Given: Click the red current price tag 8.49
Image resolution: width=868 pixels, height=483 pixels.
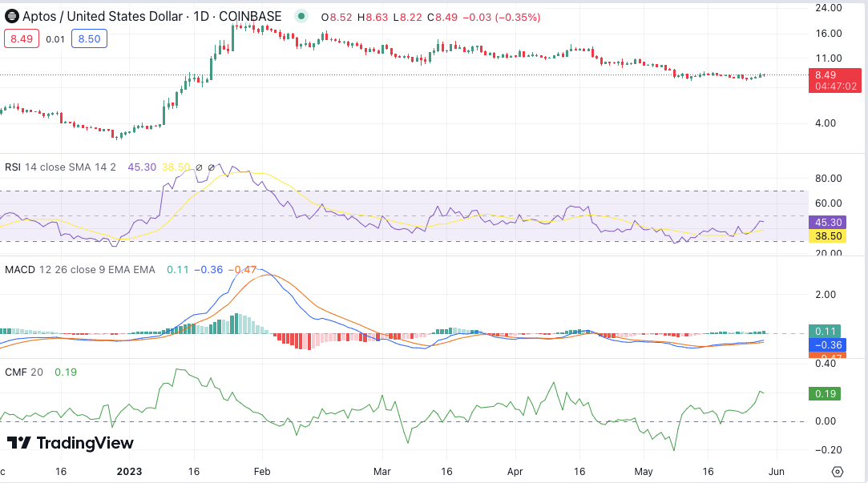Looking at the screenshot, I should coord(835,80).
